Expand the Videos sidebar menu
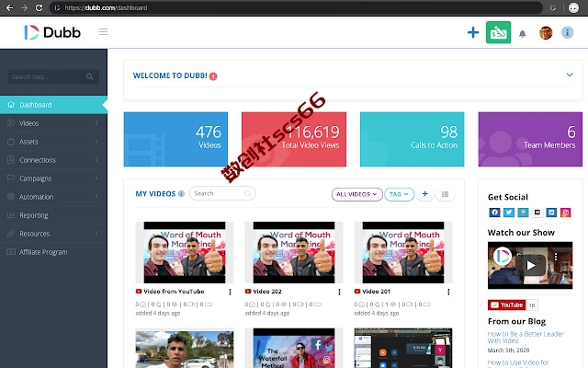Viewport: 588px width, 368px height. click(53, 123)
